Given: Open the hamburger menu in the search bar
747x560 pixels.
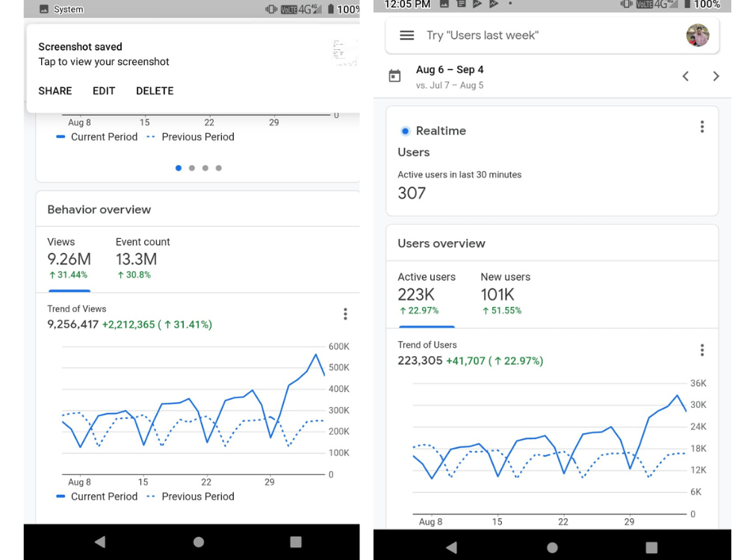Looking at the screenshot, I should point(406,35).
